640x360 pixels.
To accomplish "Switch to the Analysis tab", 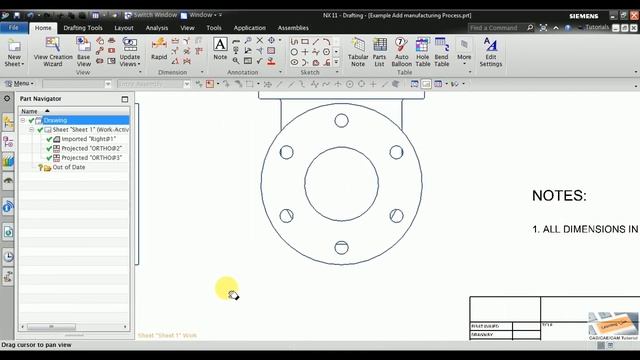I will 157,28.
